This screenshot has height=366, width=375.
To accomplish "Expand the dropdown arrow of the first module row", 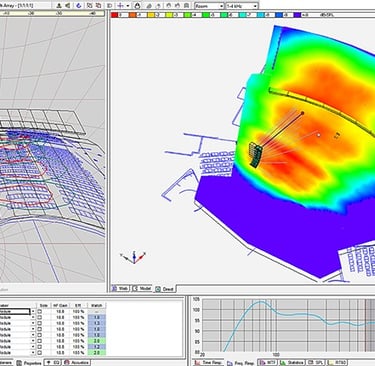I will (33, 311).
